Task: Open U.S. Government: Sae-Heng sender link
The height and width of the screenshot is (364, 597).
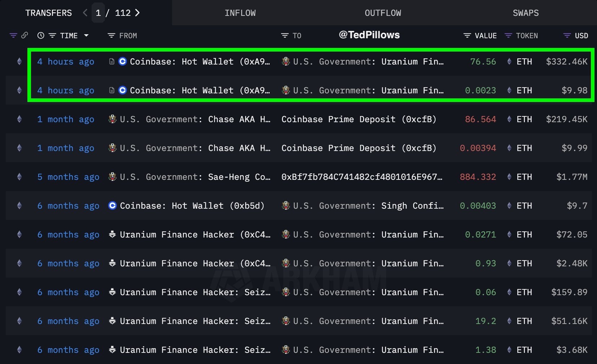Action: click(x=195, y=177)
